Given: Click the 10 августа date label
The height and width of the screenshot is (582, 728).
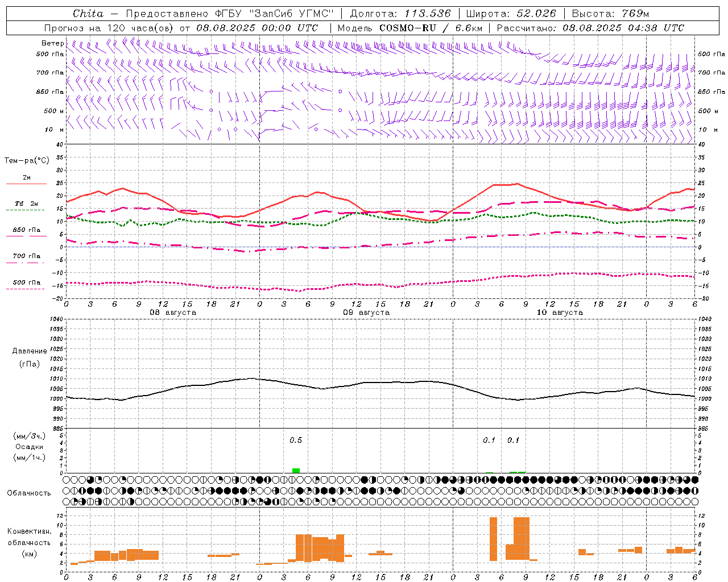Looking at the screenshot, I should (560, 313).
